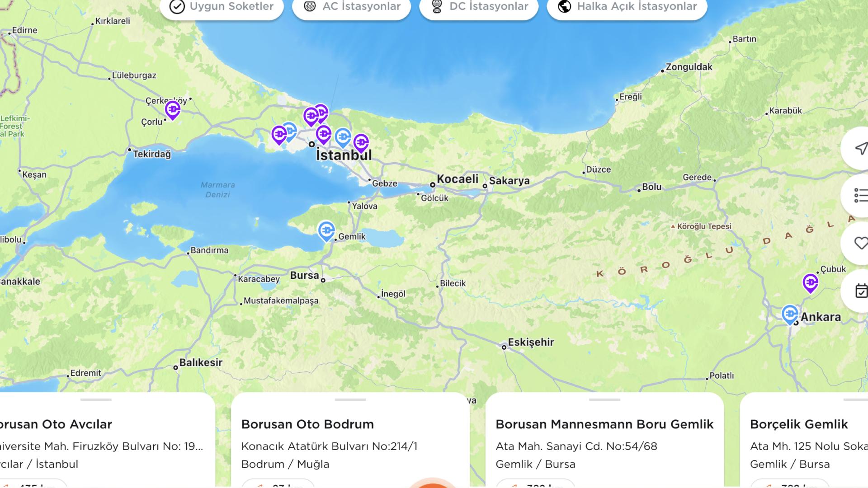Click the Bursa city label on map
The image size is (868, 488).
click(x=304, y=275)
